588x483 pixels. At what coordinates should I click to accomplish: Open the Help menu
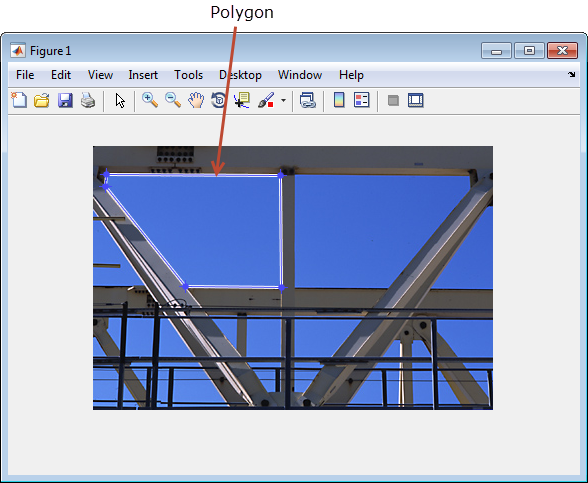[351, 75]
